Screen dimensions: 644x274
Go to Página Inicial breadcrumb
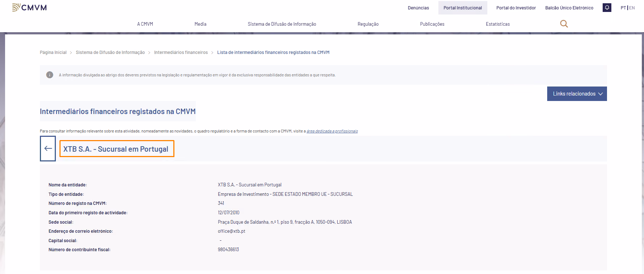coord(53,52)
